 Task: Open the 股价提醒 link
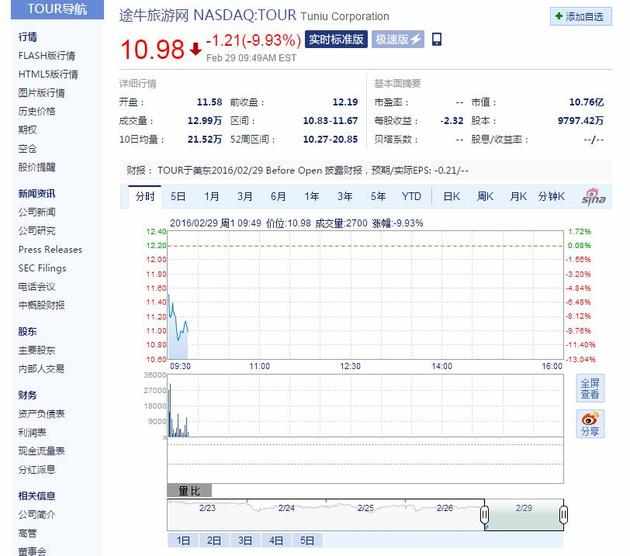[37, 167]
